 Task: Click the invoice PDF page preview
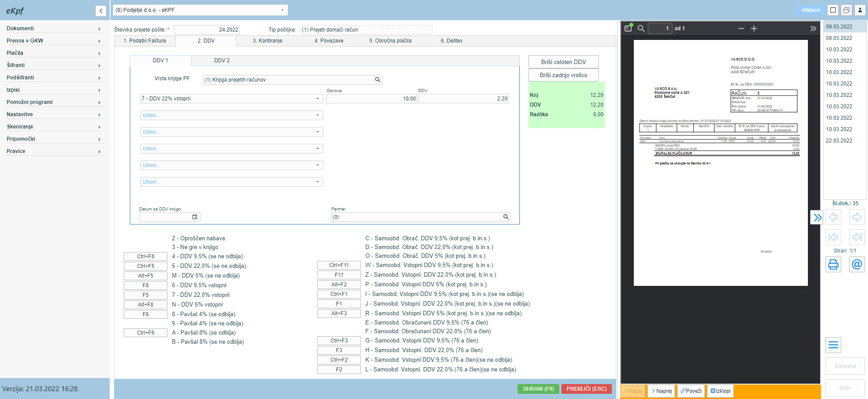(x=721, y=163)
